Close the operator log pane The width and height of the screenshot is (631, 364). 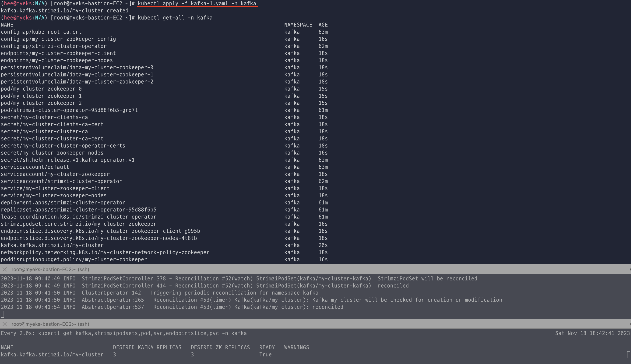(x=4, y=269)
